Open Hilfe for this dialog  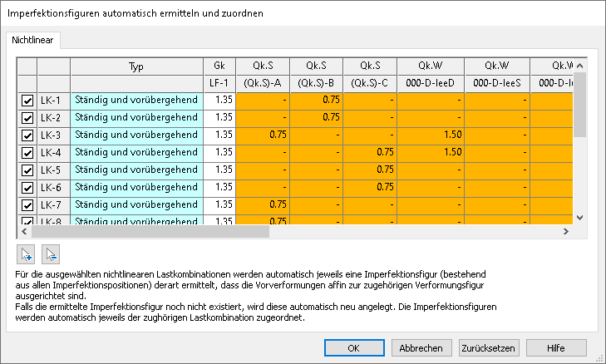[x=556, y=348]
